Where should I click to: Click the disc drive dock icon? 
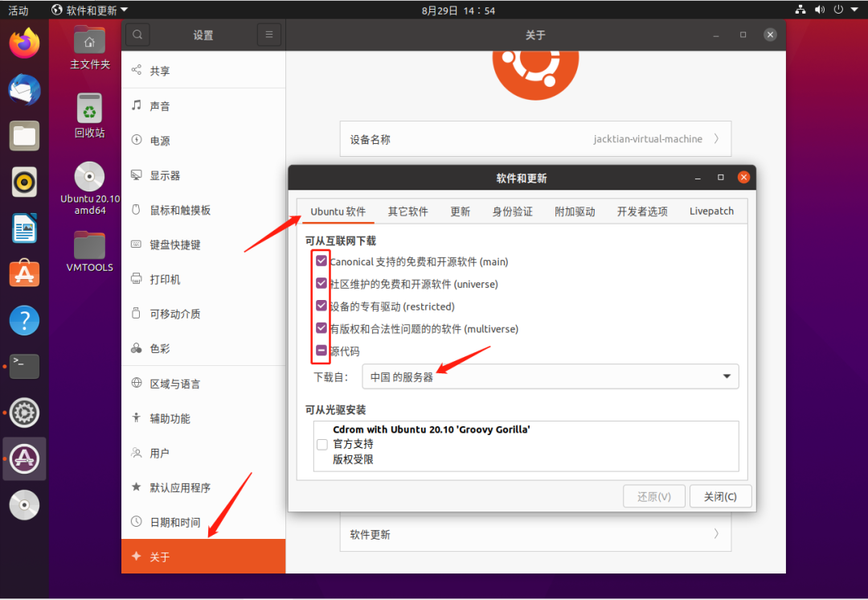point(24,505)
